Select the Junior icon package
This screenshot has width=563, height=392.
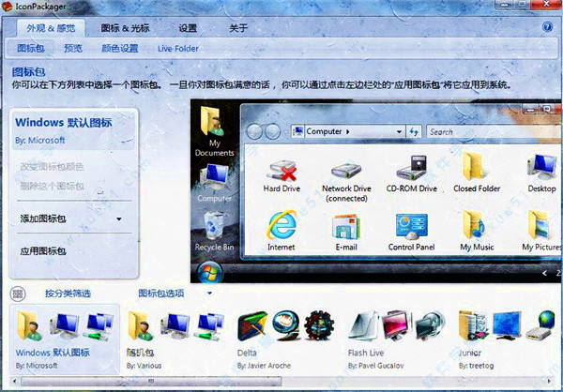[x=507, y=339]
